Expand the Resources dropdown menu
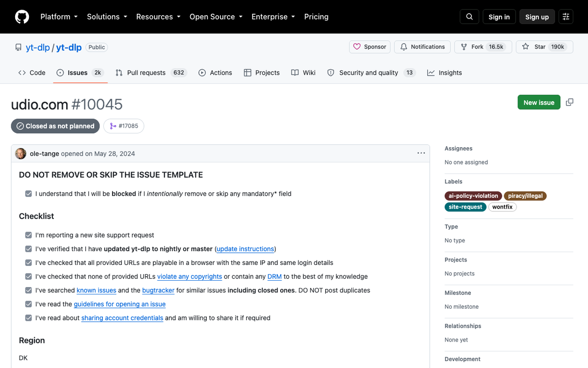This screenshot has height=368, width=588. (158, 17)
